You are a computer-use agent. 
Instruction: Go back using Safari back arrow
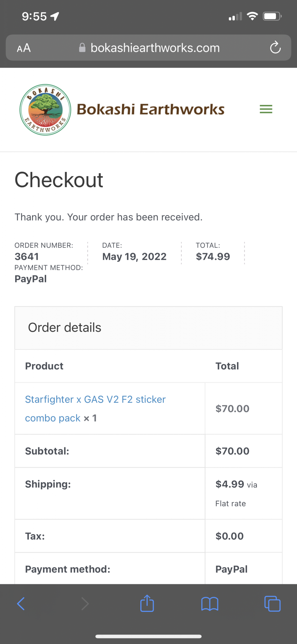(21, 604)
